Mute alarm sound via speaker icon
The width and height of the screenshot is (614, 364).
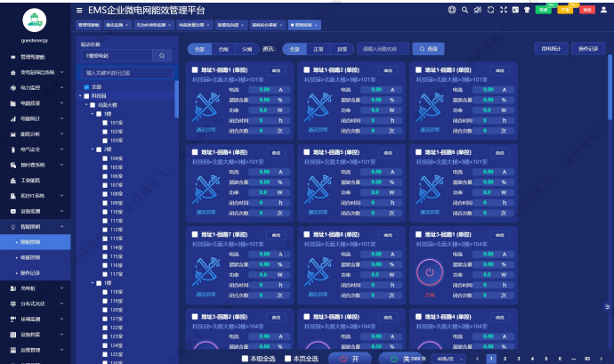pos(478,9)
